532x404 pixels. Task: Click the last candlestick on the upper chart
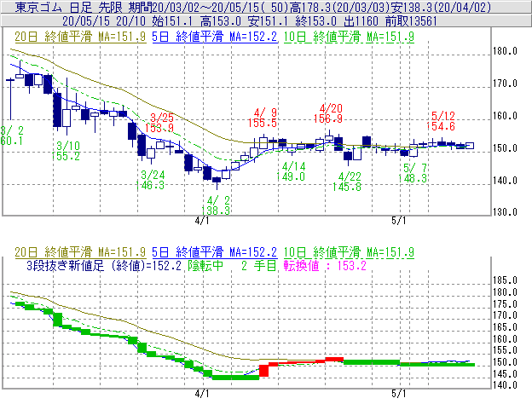(470, 146)
